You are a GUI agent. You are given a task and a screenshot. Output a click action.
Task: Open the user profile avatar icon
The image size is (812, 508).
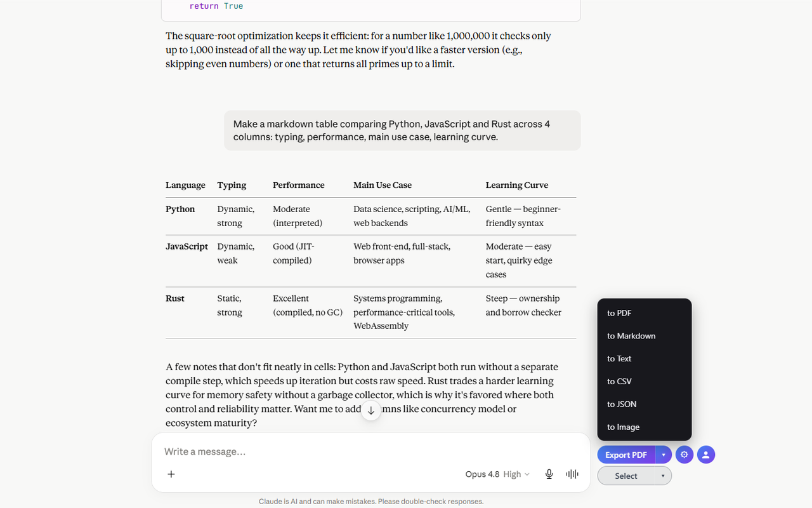pyautogui.click(x=706, y=455)
